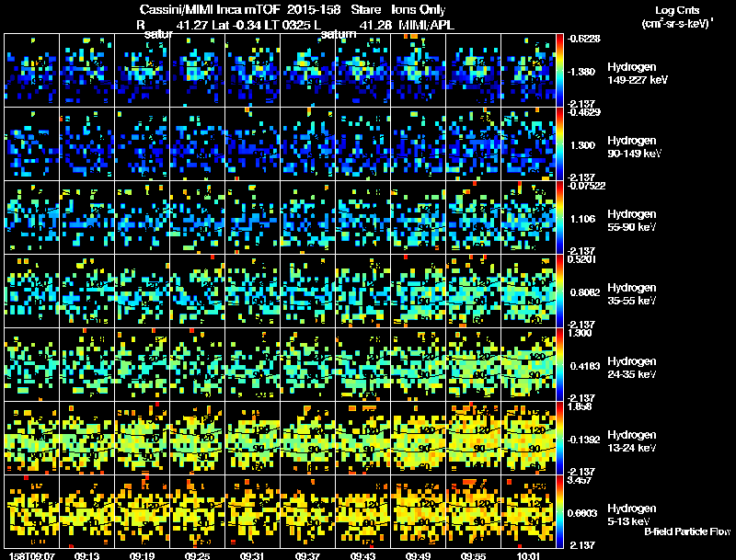
Task: Click the Hydrogen 55-90 keV color bar
Action: point(559,218)
